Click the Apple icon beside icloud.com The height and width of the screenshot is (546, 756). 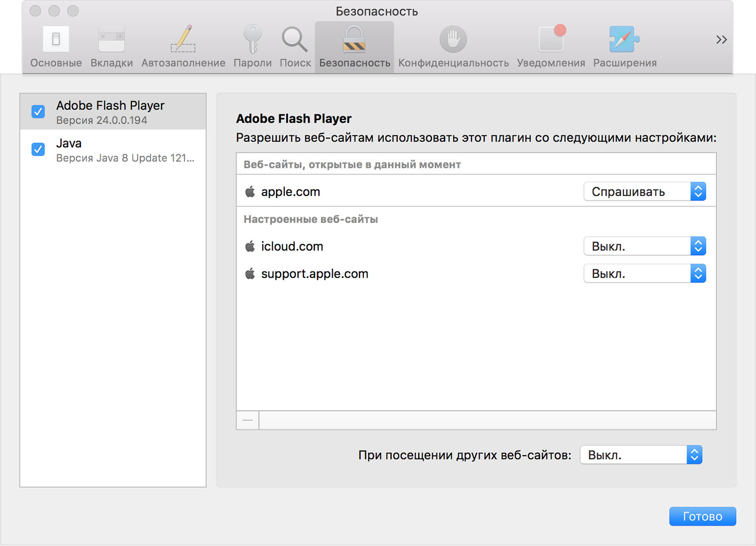pos(250,246)
